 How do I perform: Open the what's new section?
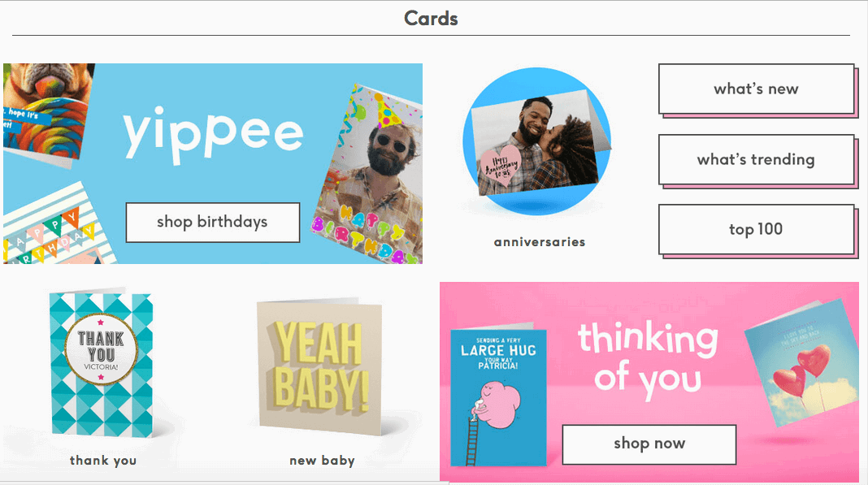point(756,89)
